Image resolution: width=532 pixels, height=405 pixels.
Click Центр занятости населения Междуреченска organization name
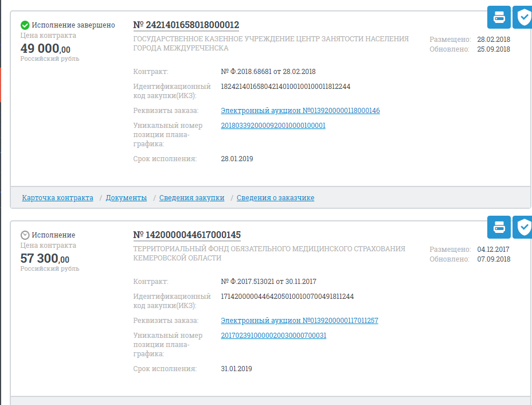tap(271, 44)
